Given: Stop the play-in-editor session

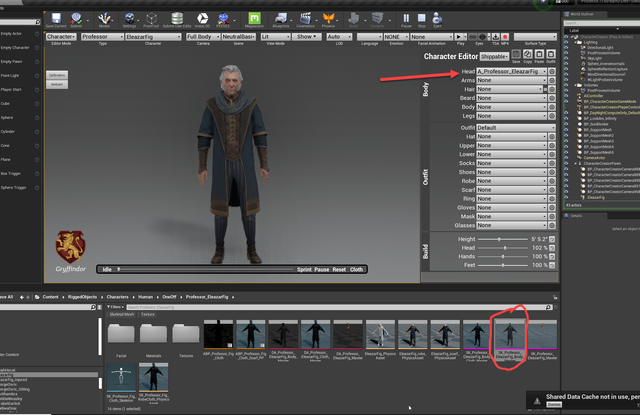Looking at the screenshot, I should click(422, 18).
